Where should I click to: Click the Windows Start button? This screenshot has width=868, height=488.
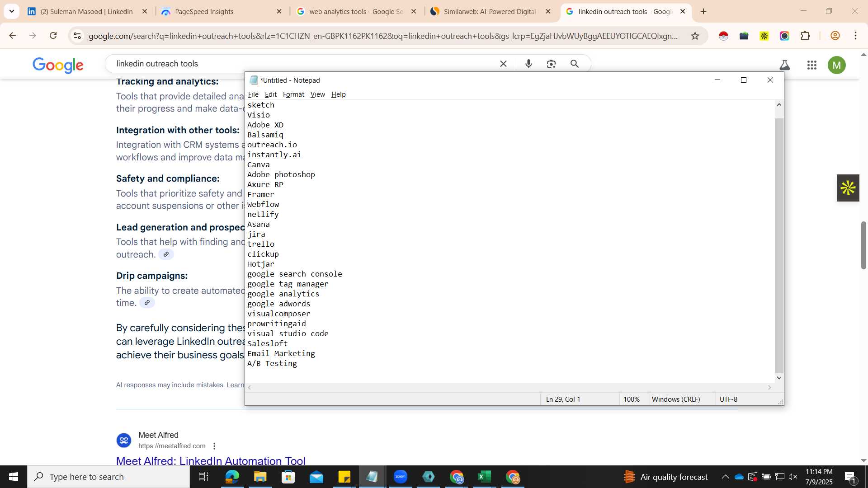click(14, 477)
